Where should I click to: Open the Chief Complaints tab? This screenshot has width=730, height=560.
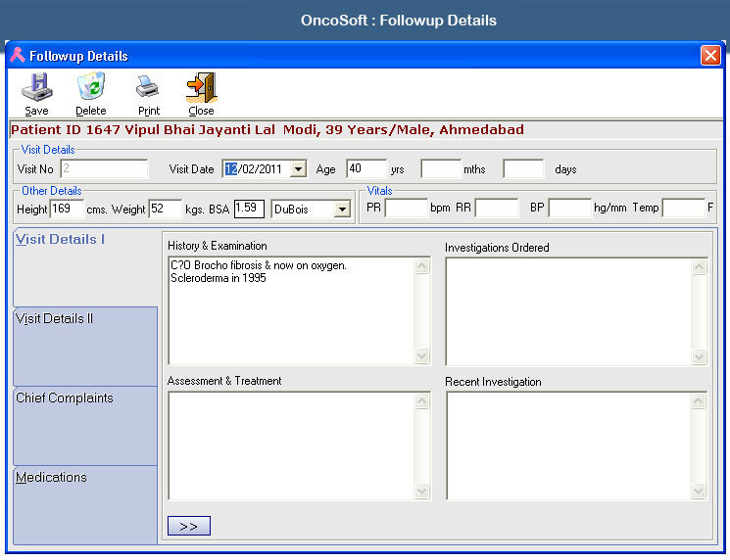pyautogui.click(x=85, y=426)
